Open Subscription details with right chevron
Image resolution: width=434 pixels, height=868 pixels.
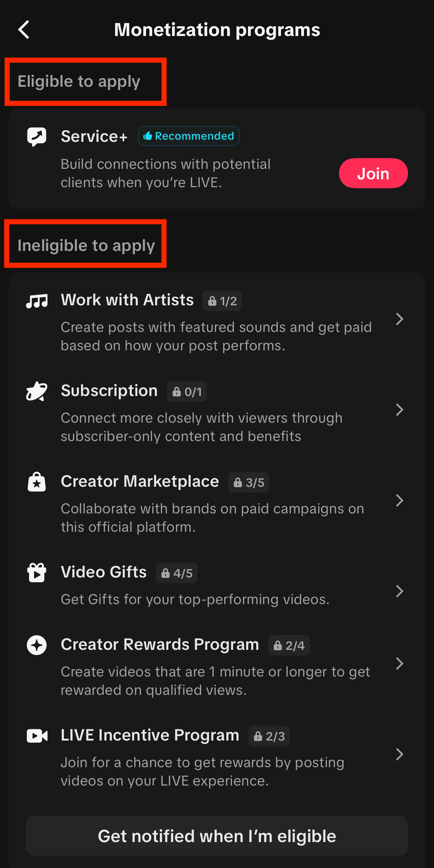(399, 410)
